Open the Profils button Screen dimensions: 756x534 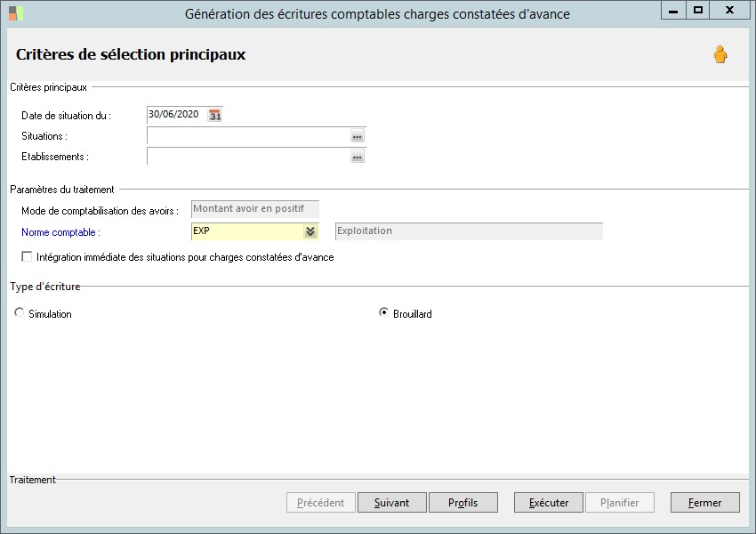462,503
